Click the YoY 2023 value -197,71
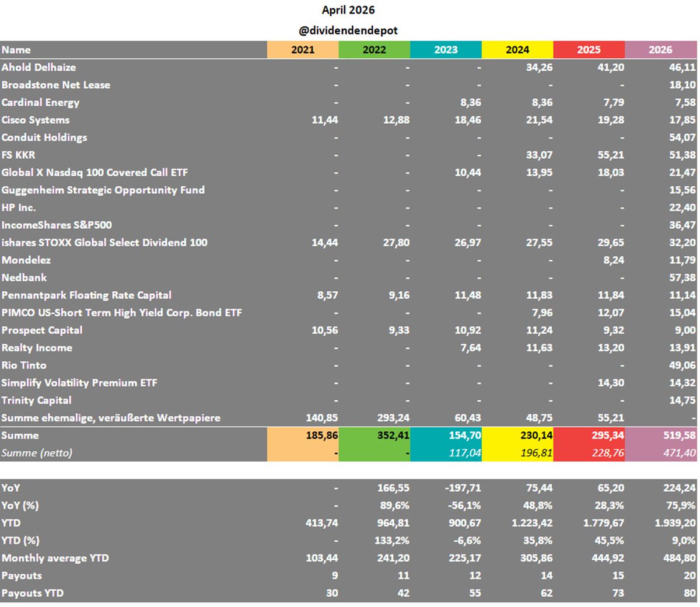Screen dimensions: 700x607 [x=462, y=487]
